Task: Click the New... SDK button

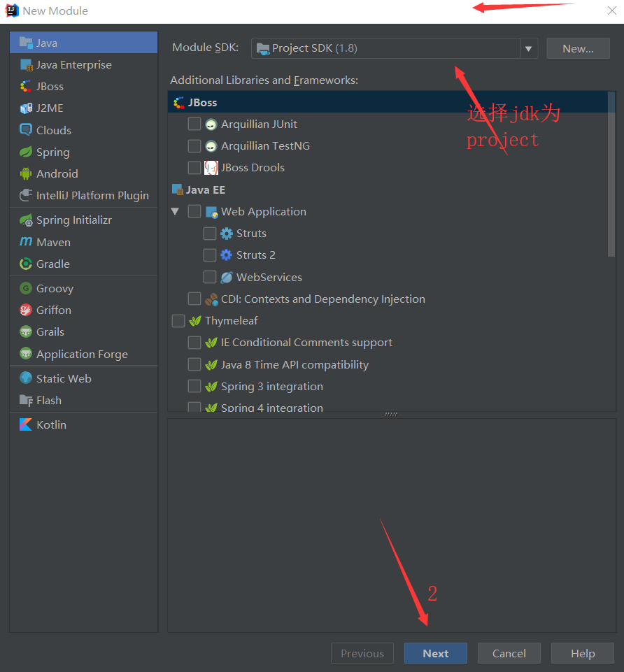Action: (x=578, y=48)
